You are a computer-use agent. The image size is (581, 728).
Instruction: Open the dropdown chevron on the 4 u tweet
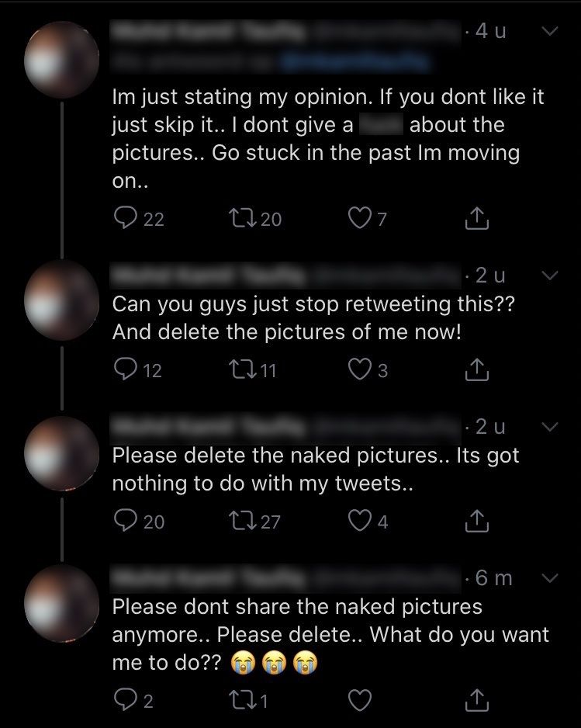[549, 32]
